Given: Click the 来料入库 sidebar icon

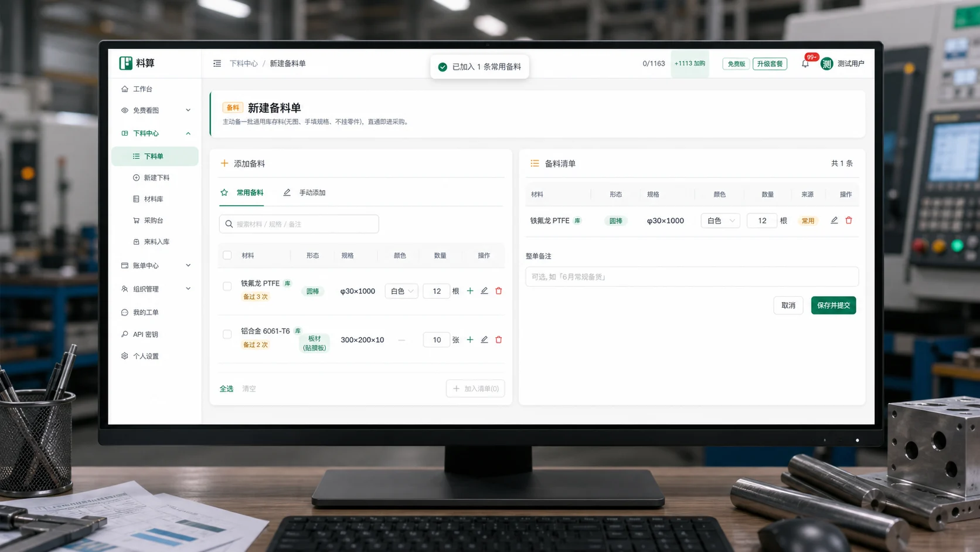Looking at the screenshot, I should click(137, 242).
